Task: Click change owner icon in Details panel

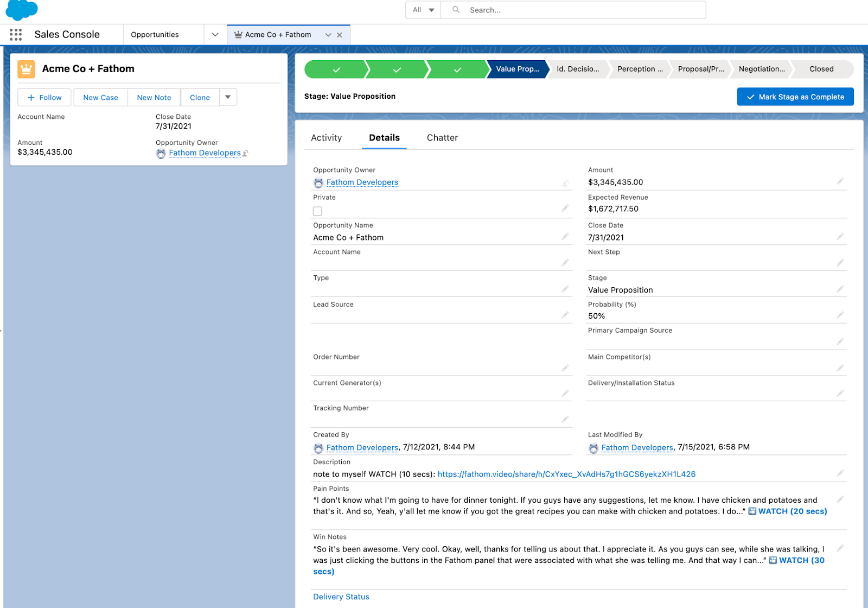Action: [565, 183]
